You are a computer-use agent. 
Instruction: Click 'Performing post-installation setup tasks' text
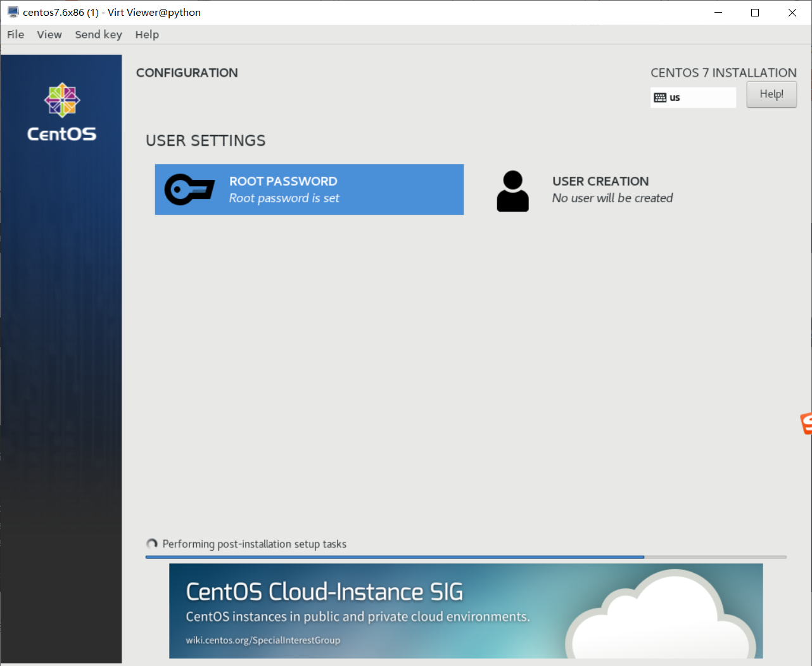click(x=254, y=544)
